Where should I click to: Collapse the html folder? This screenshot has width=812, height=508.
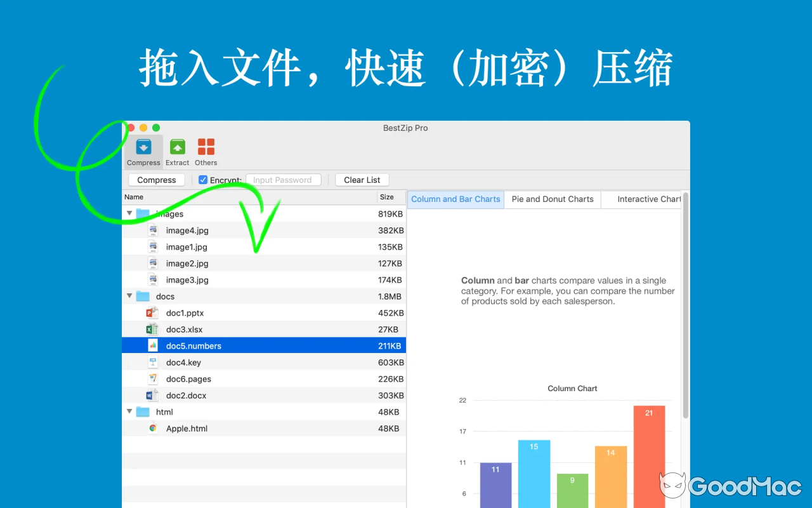click(129, 411)
